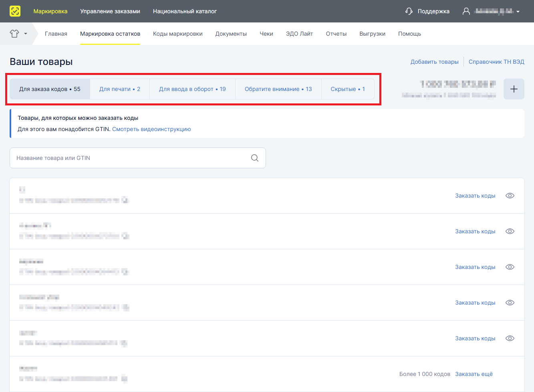Click the magnifier search icon
This screenshot has width=534, height=392.
(x=255, y=158)
